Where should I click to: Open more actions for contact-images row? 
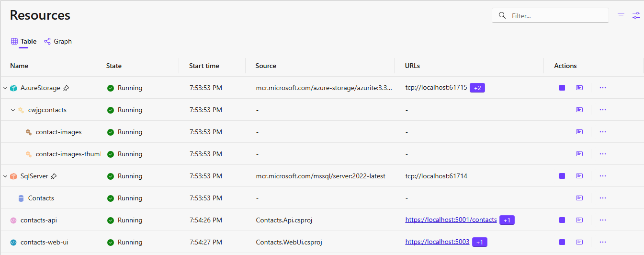tap(603, 132)
